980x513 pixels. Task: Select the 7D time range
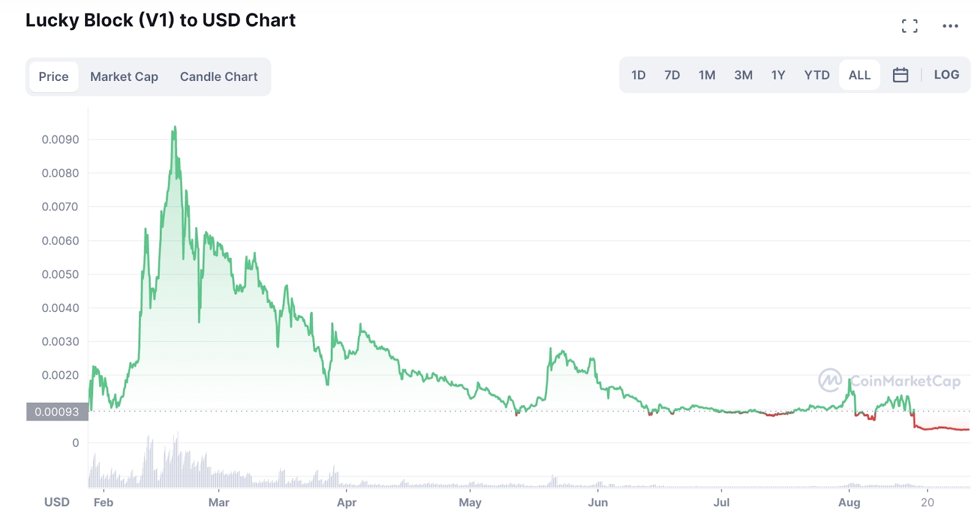(672, 75)
